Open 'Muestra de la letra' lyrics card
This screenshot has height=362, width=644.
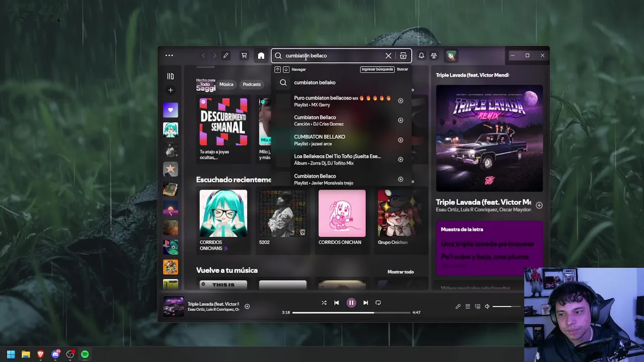tap(489, 248)
